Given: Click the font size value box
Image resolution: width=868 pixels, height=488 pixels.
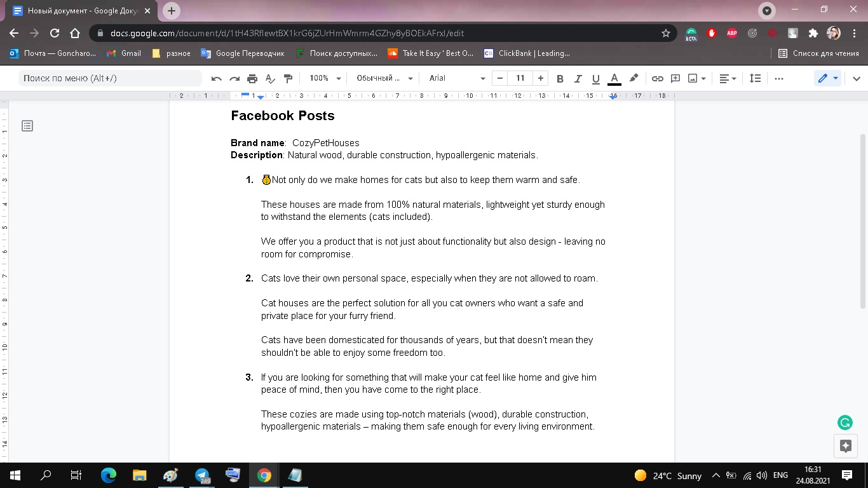Looking at the screenshot, I should (x=520, y=78).
